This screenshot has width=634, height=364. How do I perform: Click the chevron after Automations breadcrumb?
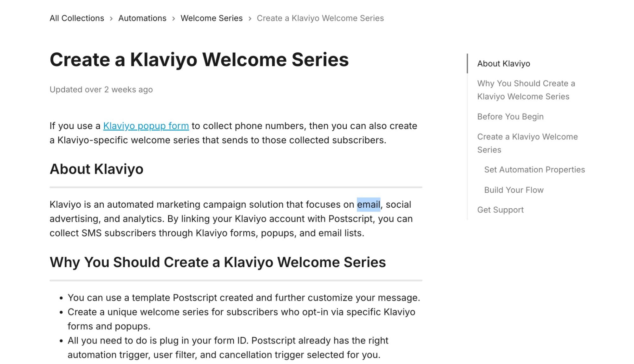click(173, 18)
